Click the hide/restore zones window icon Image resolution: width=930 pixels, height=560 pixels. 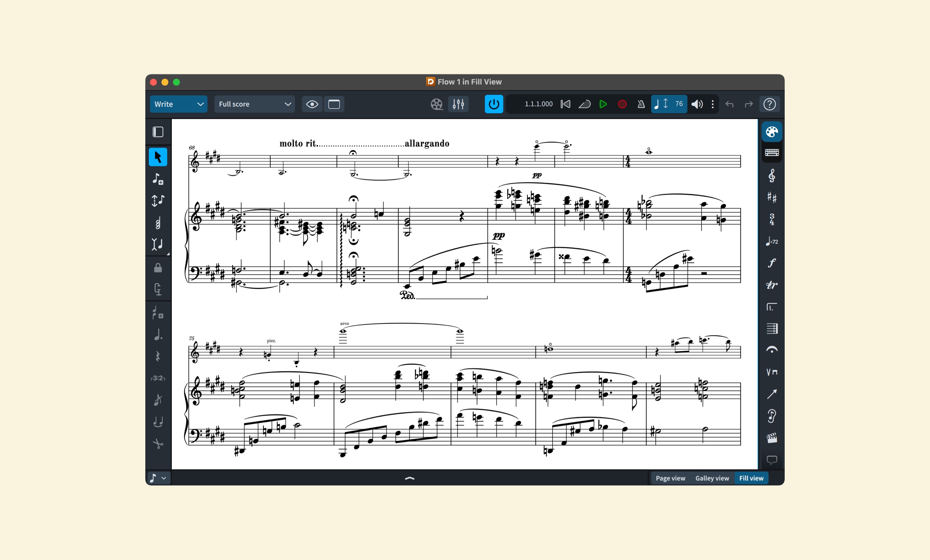pos(334,104)
